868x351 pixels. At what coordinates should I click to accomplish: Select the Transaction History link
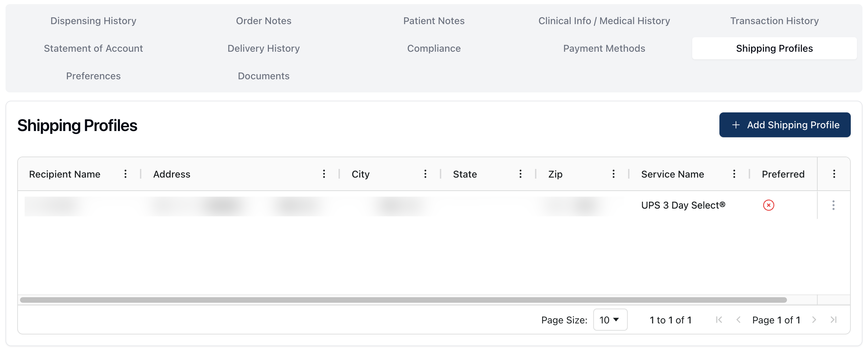[774, 20]
